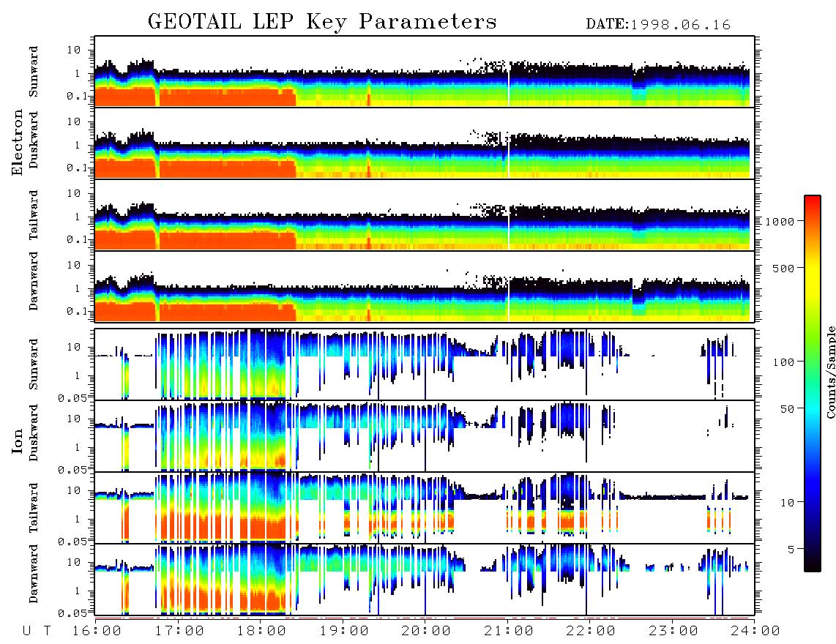
Task: Click the "23:00" time tick label
Action: coord(673,631)
